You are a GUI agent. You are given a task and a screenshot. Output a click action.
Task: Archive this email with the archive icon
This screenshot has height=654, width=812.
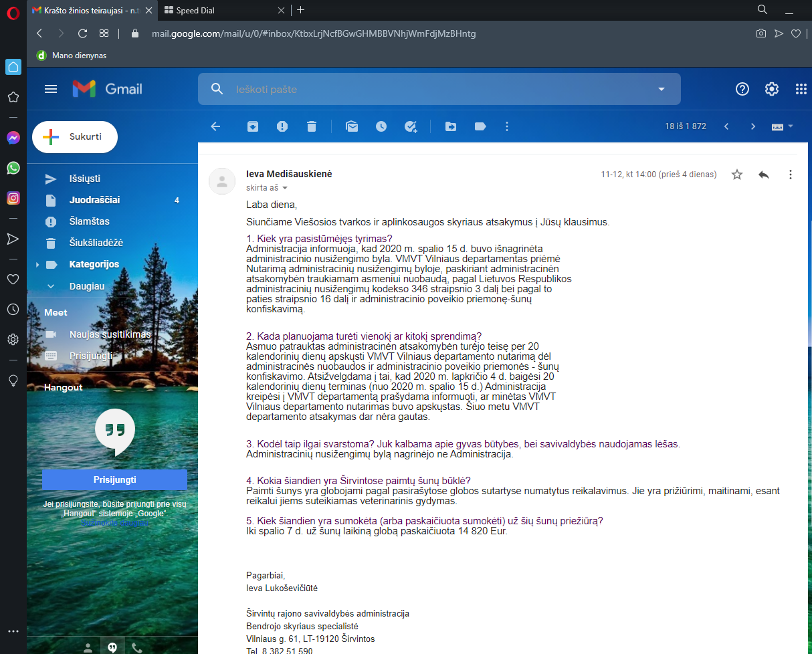253,126
